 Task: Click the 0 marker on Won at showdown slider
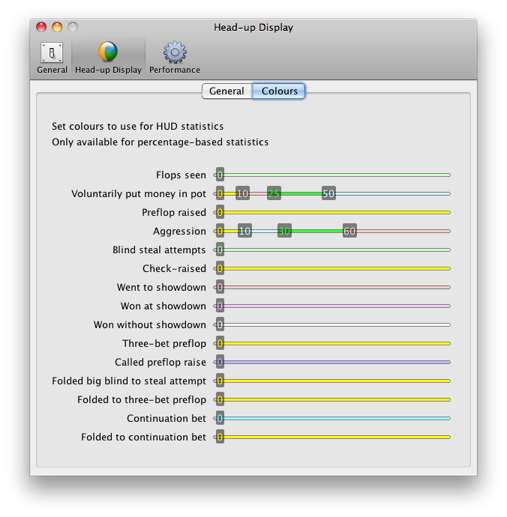coord(220,306)
